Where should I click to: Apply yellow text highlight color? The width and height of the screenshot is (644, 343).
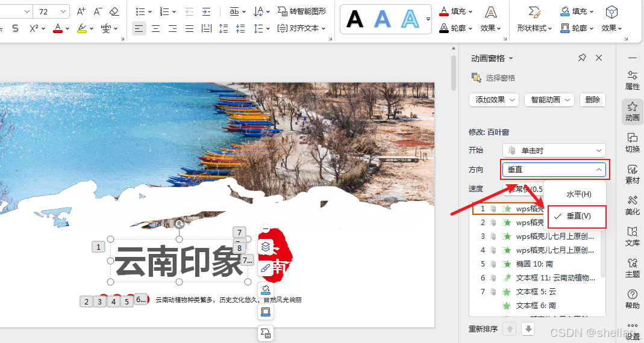pos(82,28)
